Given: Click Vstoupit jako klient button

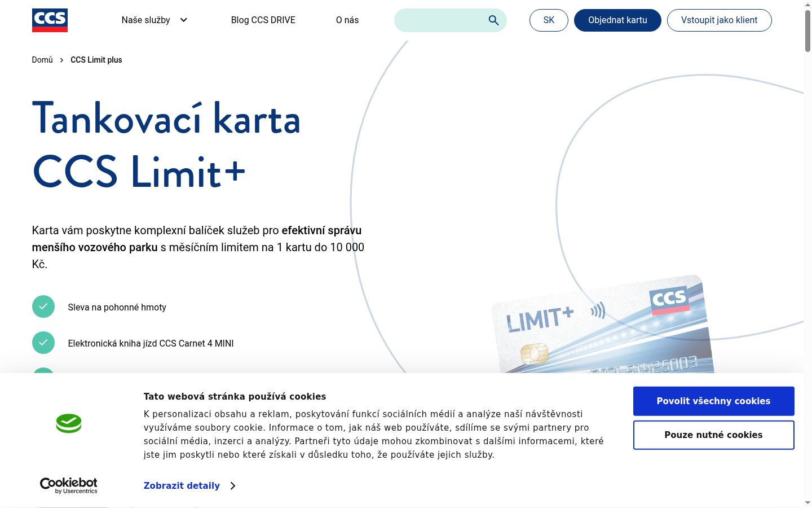Looking at the screenshot, I should [719, 20].
